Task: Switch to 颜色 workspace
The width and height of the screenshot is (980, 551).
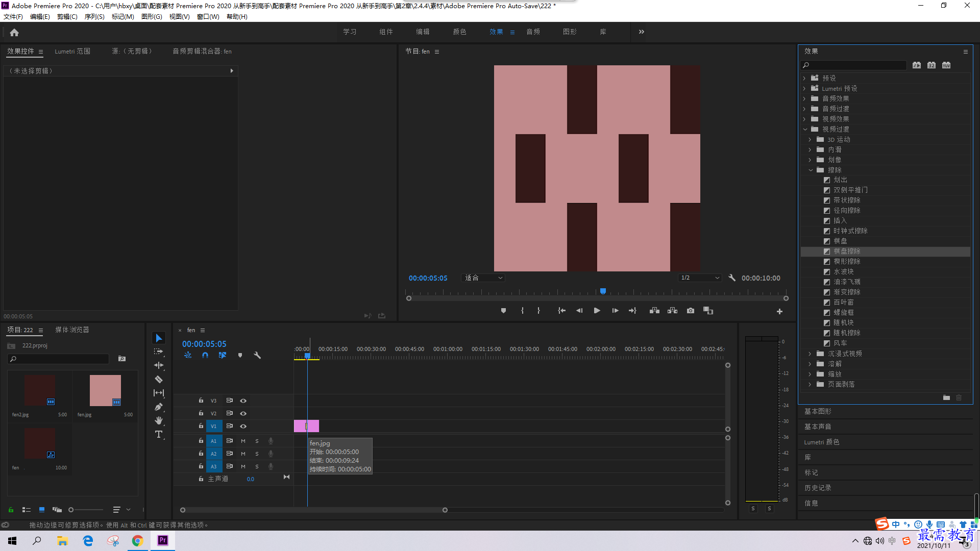Action: point(459,32)
